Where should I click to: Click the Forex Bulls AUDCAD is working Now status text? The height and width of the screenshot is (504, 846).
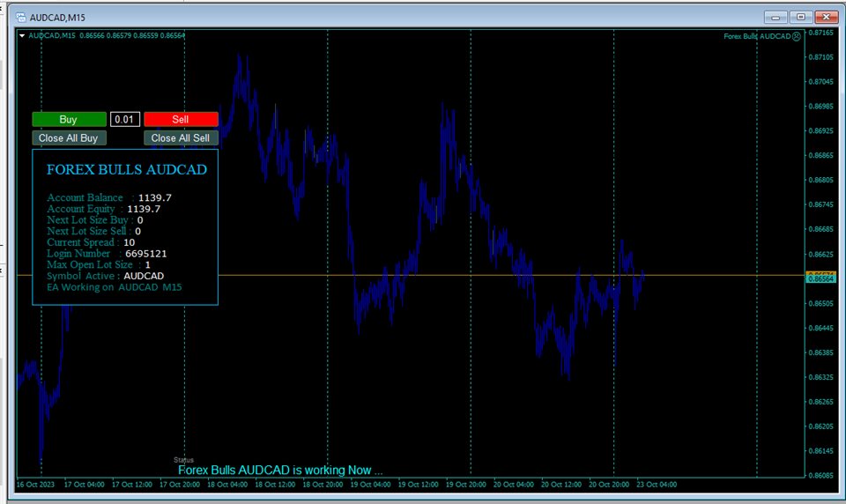280,470
